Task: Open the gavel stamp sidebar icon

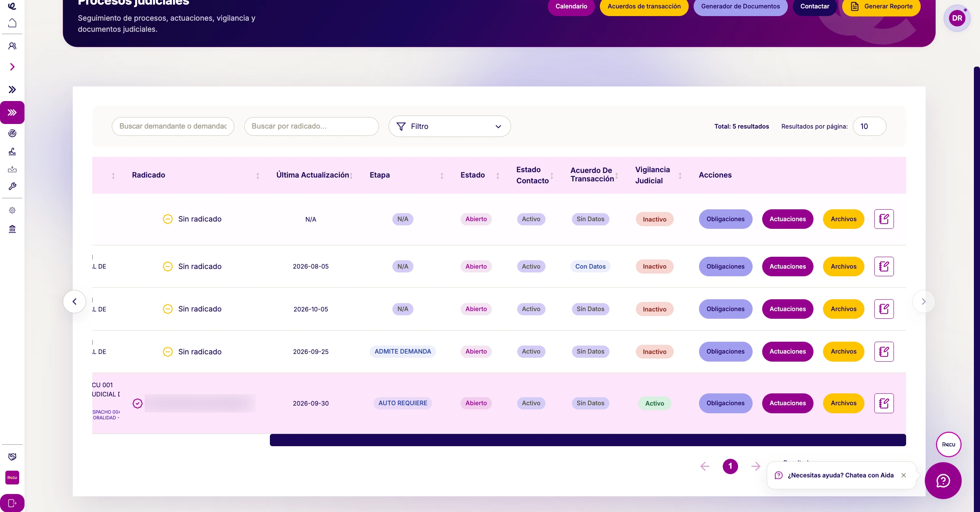Action: pyautogui.click(x=12, y=152)
